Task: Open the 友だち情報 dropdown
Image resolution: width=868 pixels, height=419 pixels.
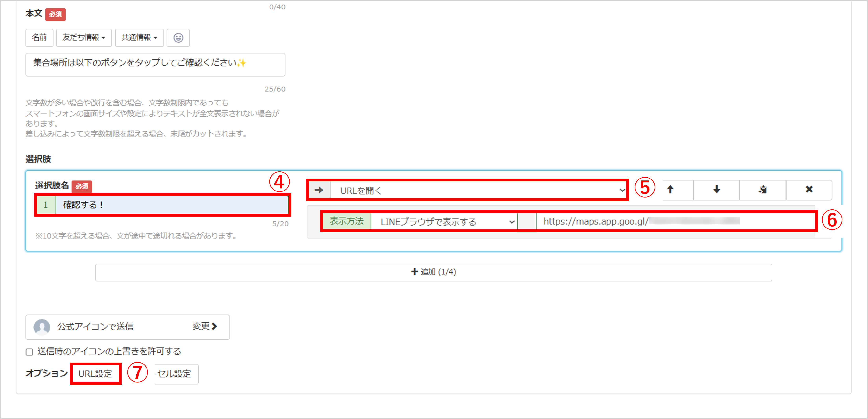Action: click(x=83, y=37)
